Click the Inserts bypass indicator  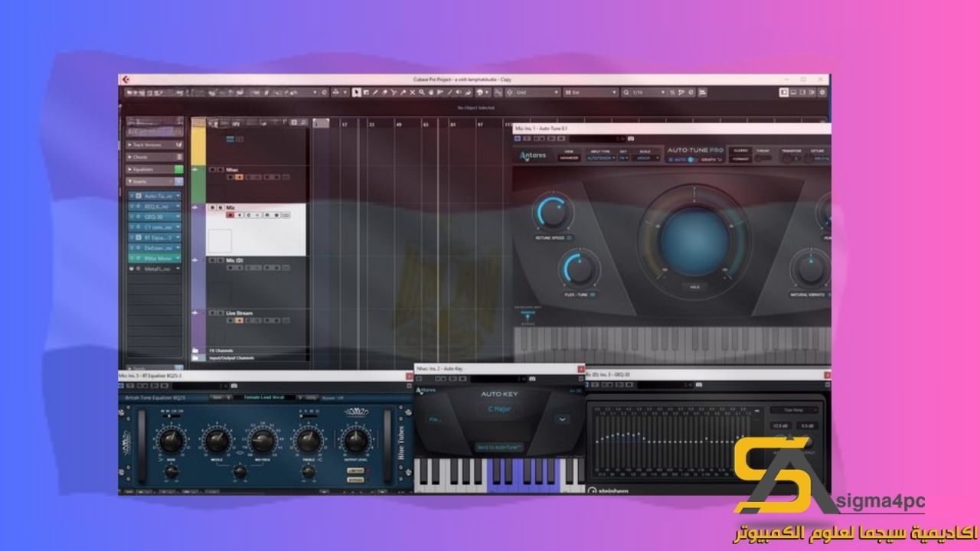(x=179, y=181)
